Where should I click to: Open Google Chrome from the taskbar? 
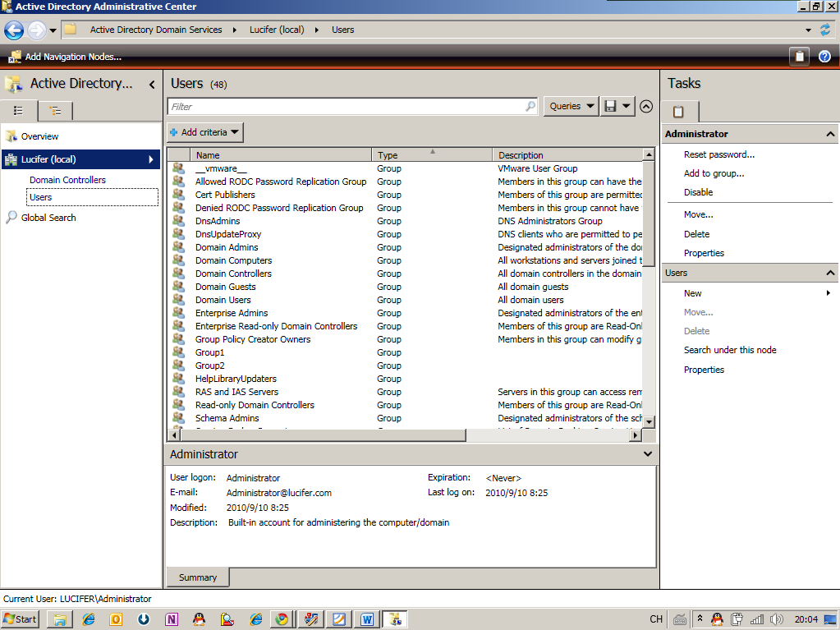[282, 619]
